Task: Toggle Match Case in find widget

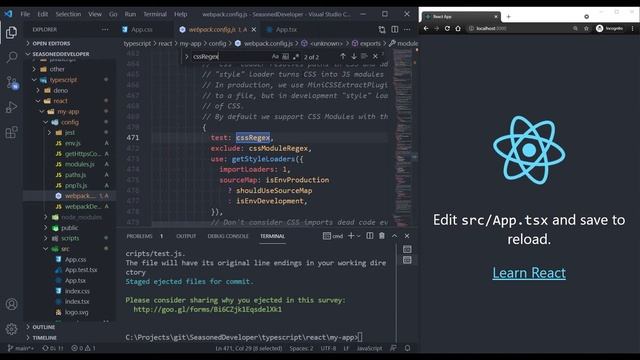Action: coord(275,57)
